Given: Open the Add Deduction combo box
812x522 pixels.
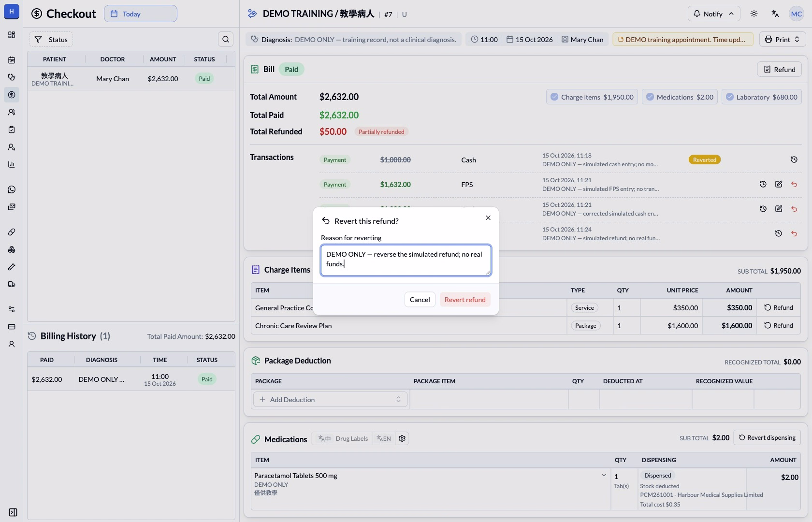Looking at the screenshot, I should tap(331, 399).
